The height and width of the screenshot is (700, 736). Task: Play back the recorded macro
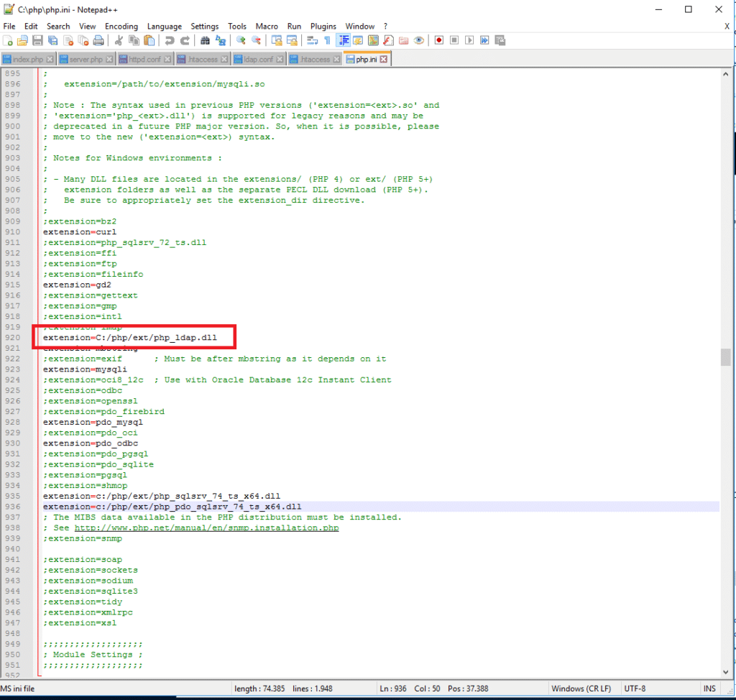tap(469, 40)
